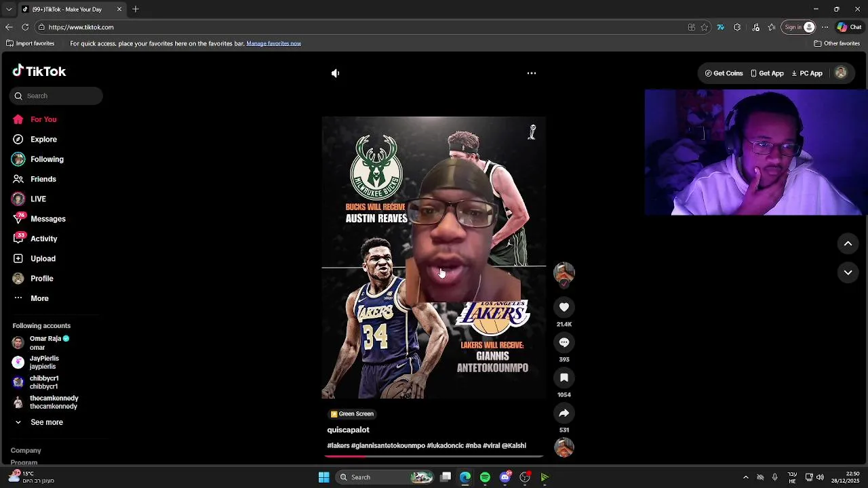Click the TikTok logo
This screenshot has height=488, width=868.
click(39, 71)
